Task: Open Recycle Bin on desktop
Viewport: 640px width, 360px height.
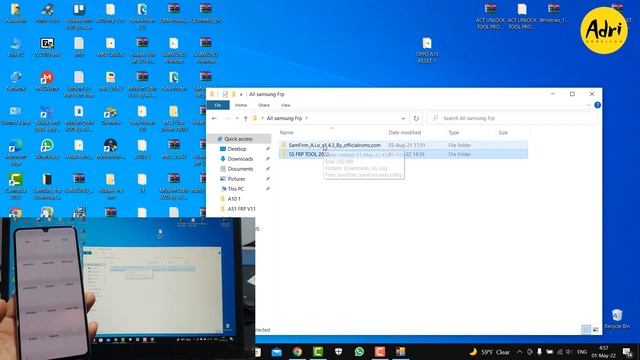Action: point(617,319)
